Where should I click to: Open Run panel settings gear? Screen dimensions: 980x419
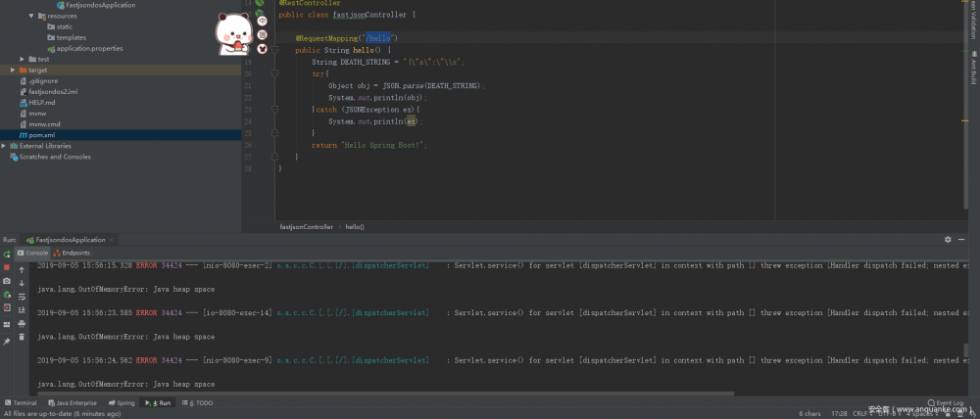point(948,239)
